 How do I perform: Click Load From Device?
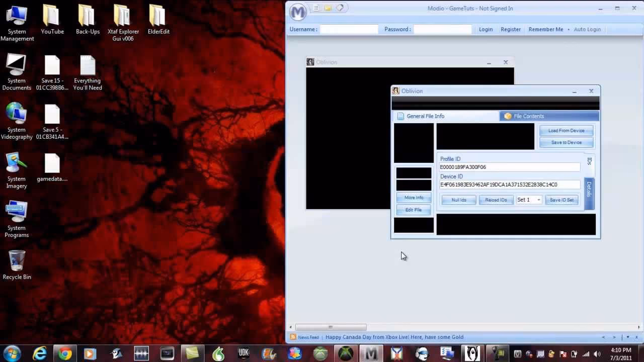click(566, 131)
